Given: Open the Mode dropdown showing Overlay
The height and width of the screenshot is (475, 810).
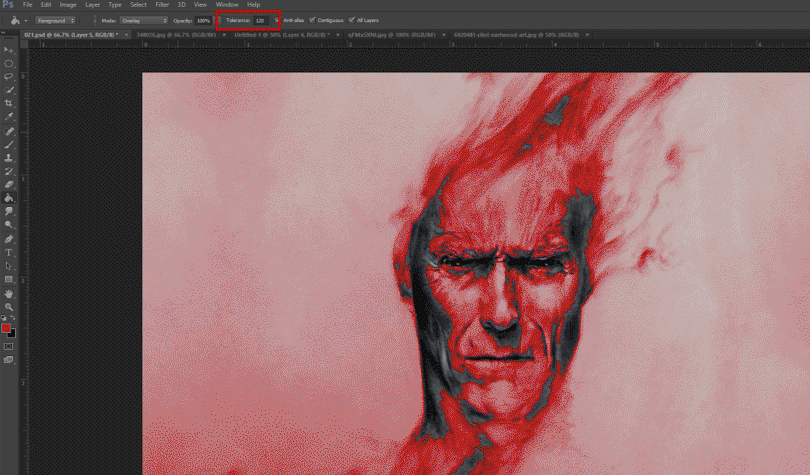Looking at the screenshot, I should tap(144, 21).
